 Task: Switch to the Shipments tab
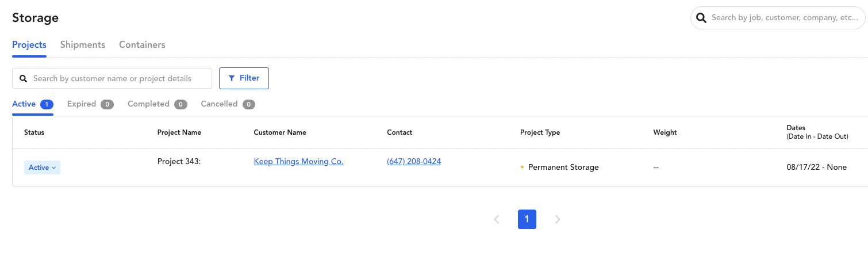pos(83,45)
